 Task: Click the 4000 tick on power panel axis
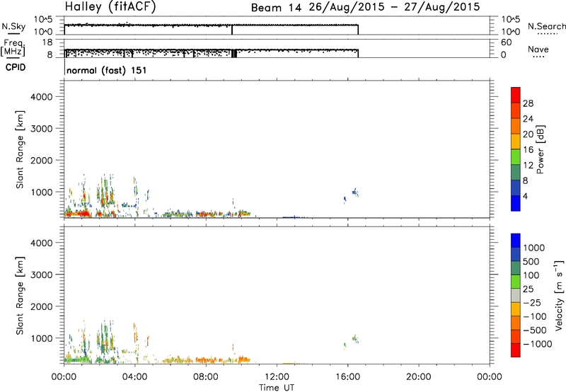click(x=42, y=97)
